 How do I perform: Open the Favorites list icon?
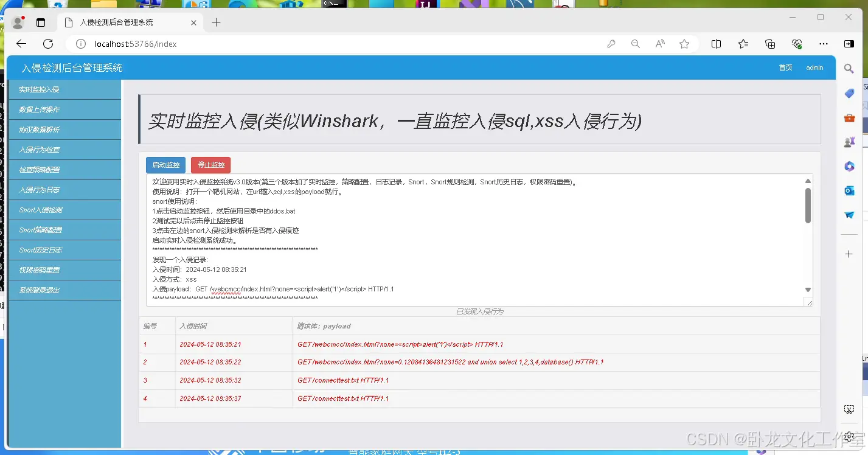743,44
